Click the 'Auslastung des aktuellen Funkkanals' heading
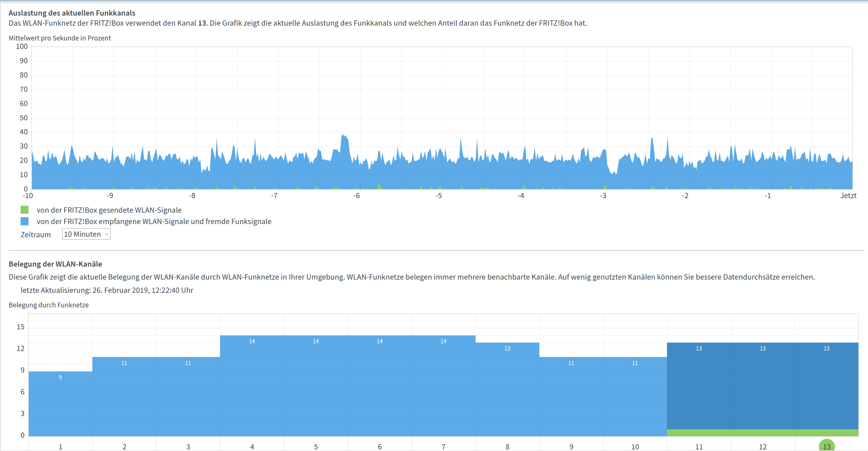 point(72,13)
